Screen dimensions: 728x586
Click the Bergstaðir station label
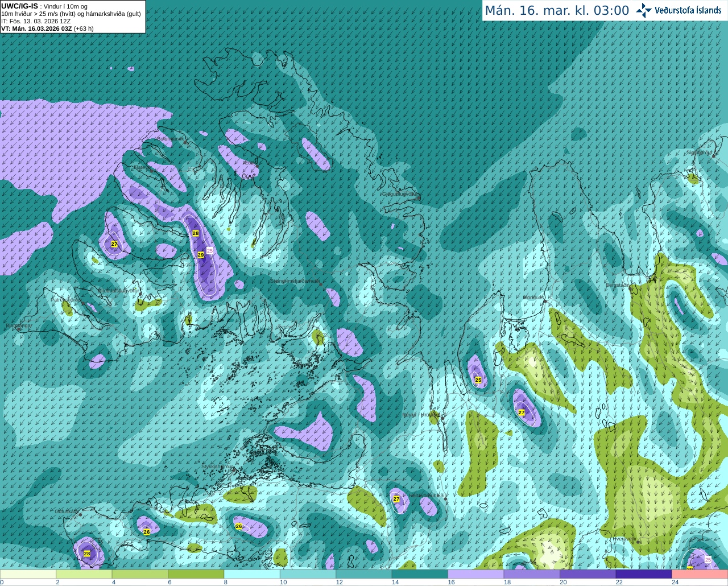click(x=617, y=285)
